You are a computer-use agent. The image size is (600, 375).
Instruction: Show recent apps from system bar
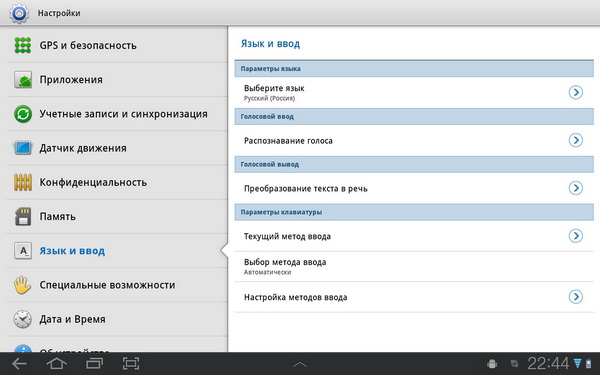click(x=94, y=363)
